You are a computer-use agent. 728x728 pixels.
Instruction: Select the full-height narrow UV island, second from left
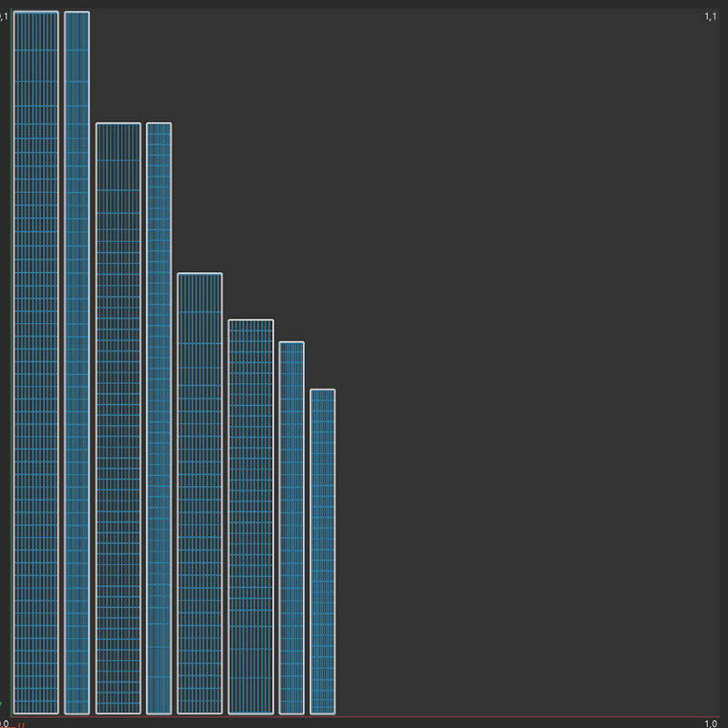point(77,362)
